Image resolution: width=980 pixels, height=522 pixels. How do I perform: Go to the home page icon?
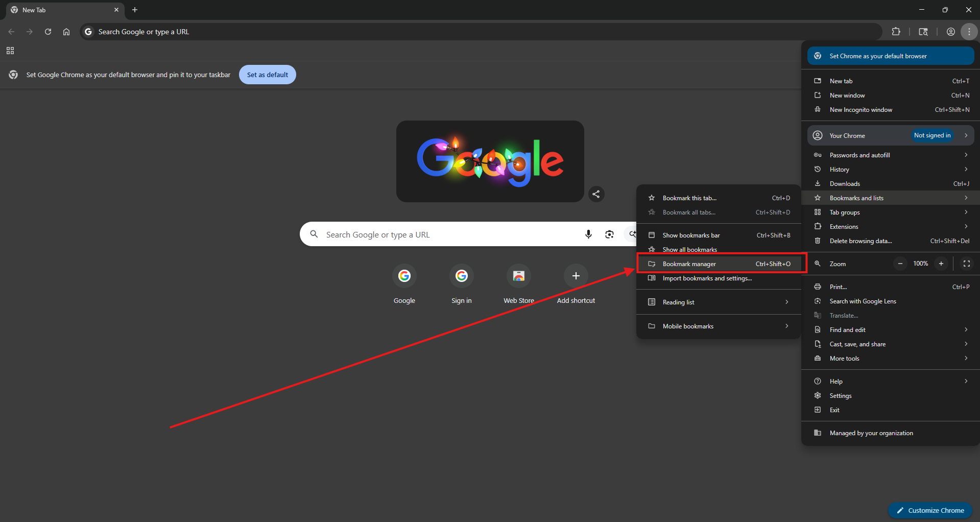pos(66,32)
